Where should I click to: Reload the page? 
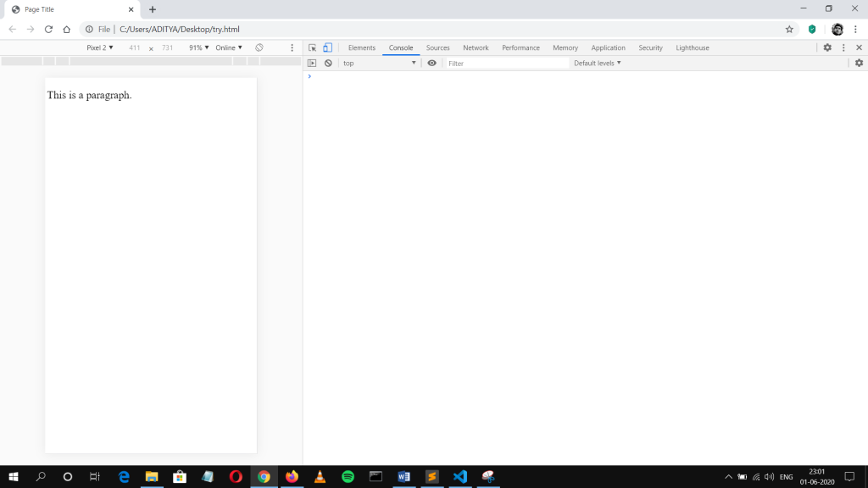click(48, 29)
